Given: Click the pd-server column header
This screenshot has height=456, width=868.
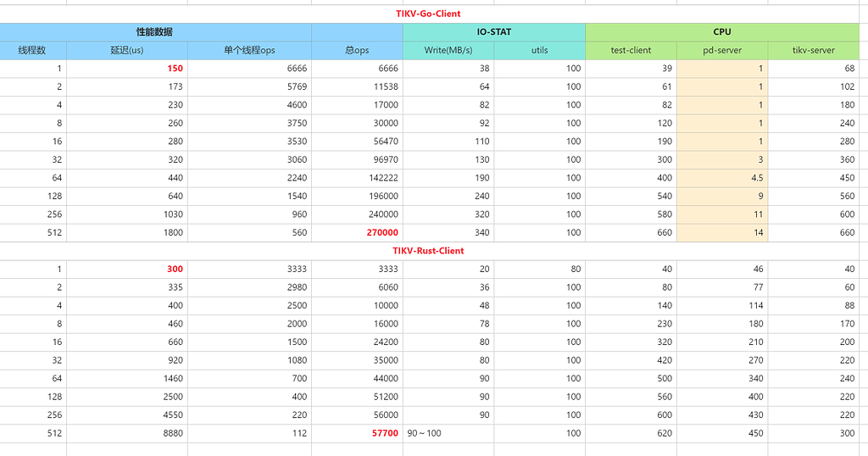Looking at the screenshot, I should pyautogui.click(x=722, y=50).
